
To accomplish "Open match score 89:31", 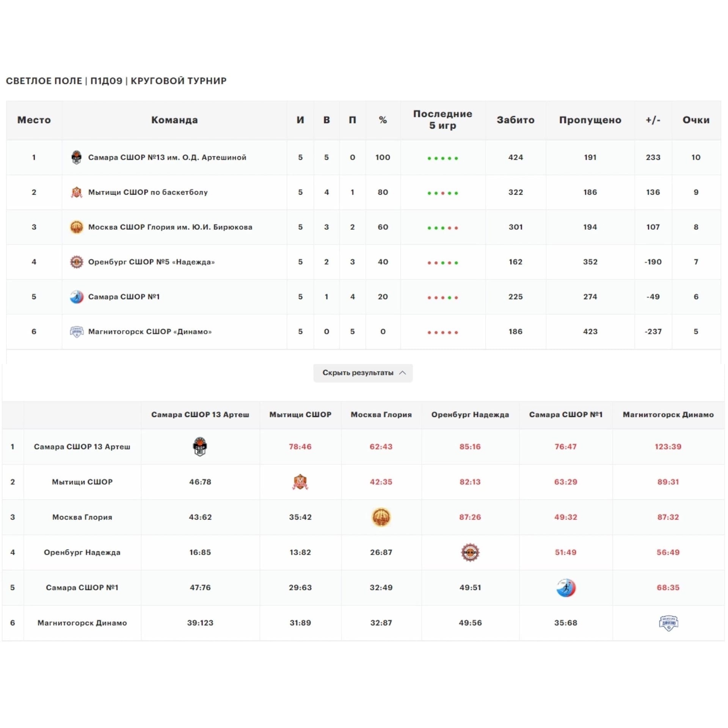I will (668, 482).
